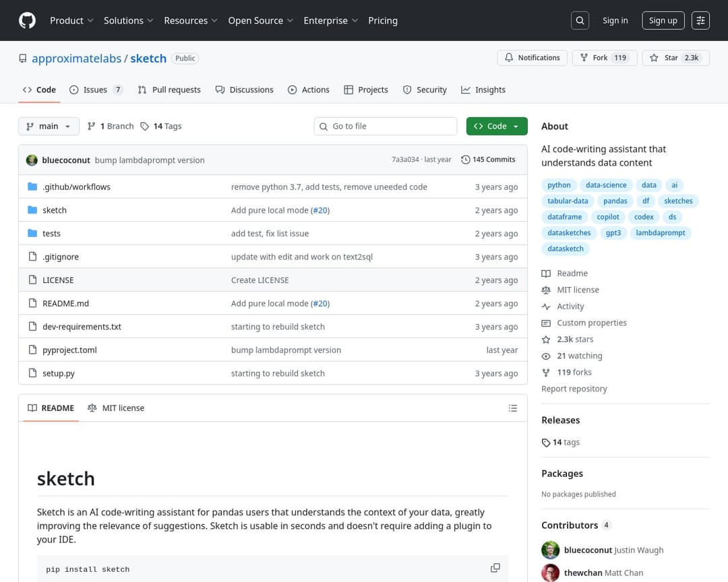Expand the main branch dropdown

tap(49, 127)
